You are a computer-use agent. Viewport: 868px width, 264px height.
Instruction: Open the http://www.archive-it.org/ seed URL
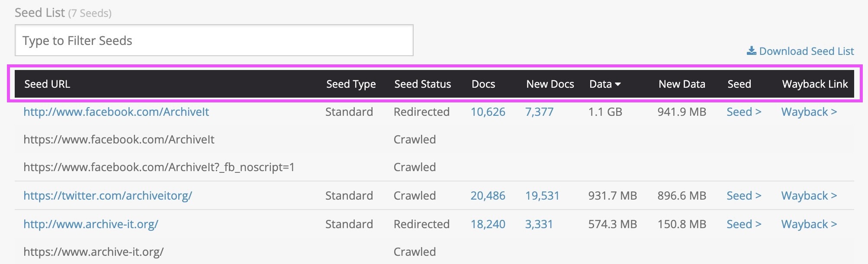point(91,224)
